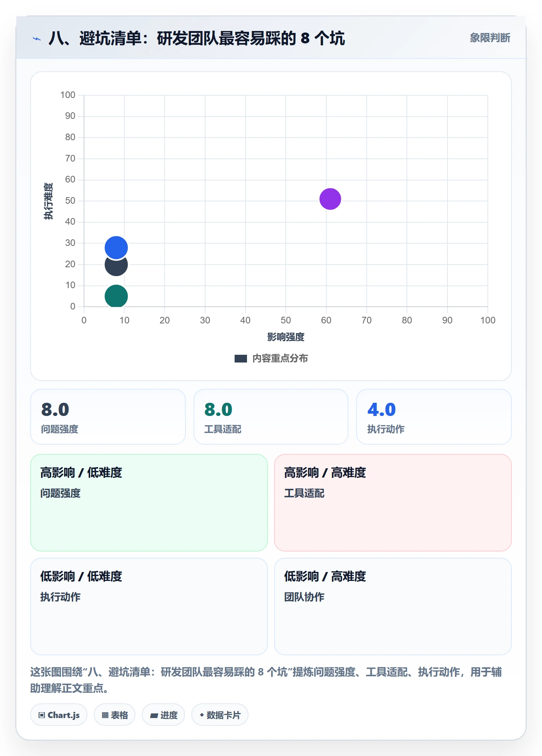Open the 工具适配 8.0 stat card
This screenshot has width=542, height=756.
pyautogui.click(x=271, y=417)
